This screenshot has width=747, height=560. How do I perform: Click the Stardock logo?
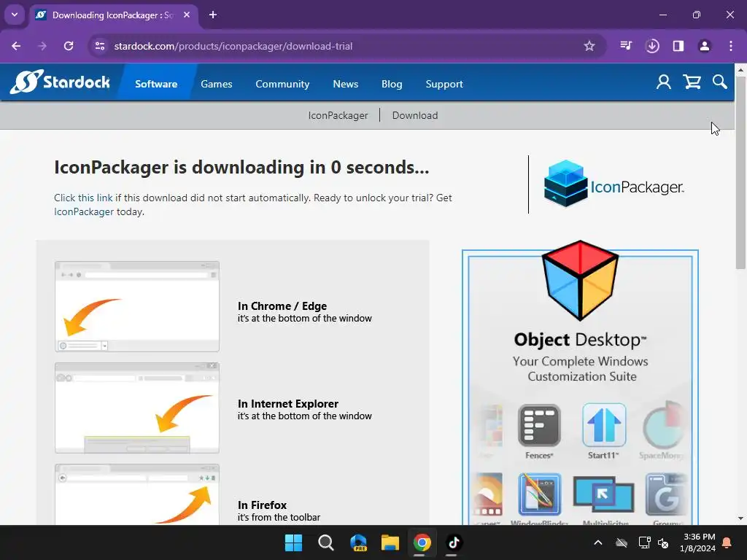pyautogui.click(x=60, y=82)
